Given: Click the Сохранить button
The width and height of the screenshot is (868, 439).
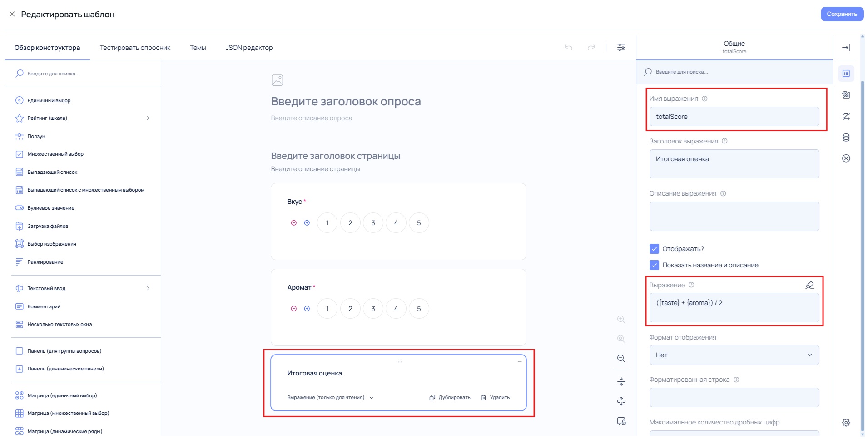Looking at the screenshot, I should click(x=842, y=14).
